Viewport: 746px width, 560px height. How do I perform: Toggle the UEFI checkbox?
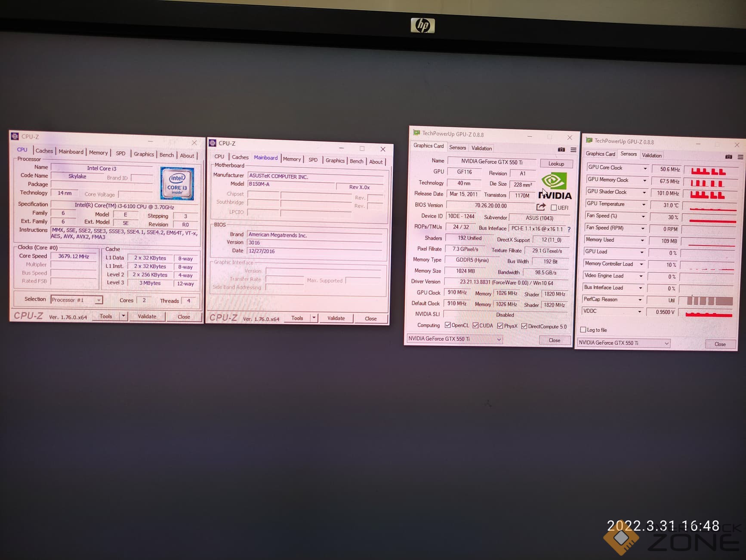pyautogui.click(x=554, y=208)
